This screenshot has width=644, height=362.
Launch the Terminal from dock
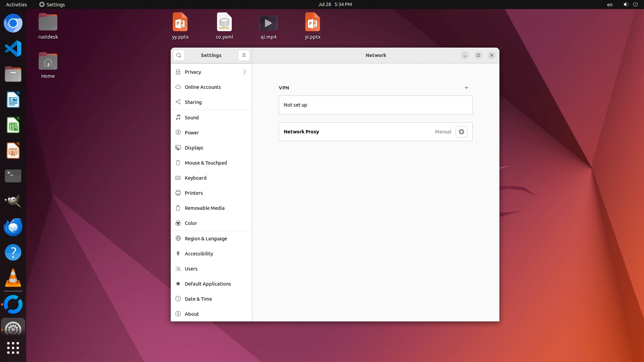tap(13, 176)
